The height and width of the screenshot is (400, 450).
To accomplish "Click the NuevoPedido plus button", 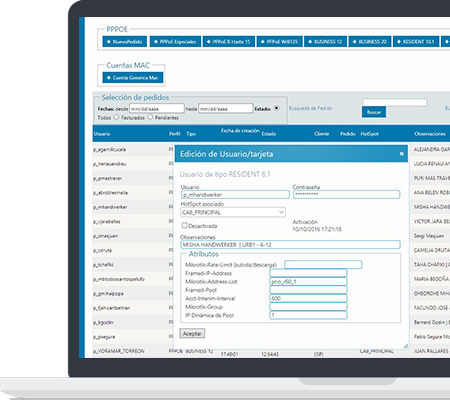I will click(x=125, y=42).
